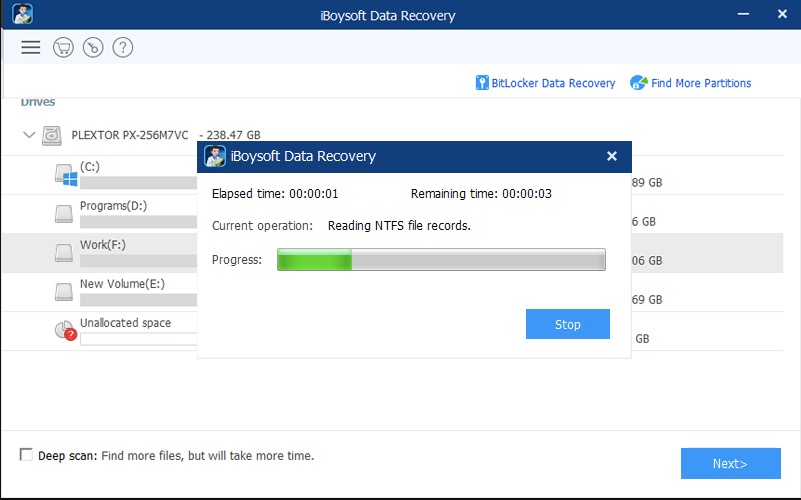Screen dimensions: 801x500
Task: Select the Windows (C:) drive icon
Action: pyautogui.click(x=65, y=175)
